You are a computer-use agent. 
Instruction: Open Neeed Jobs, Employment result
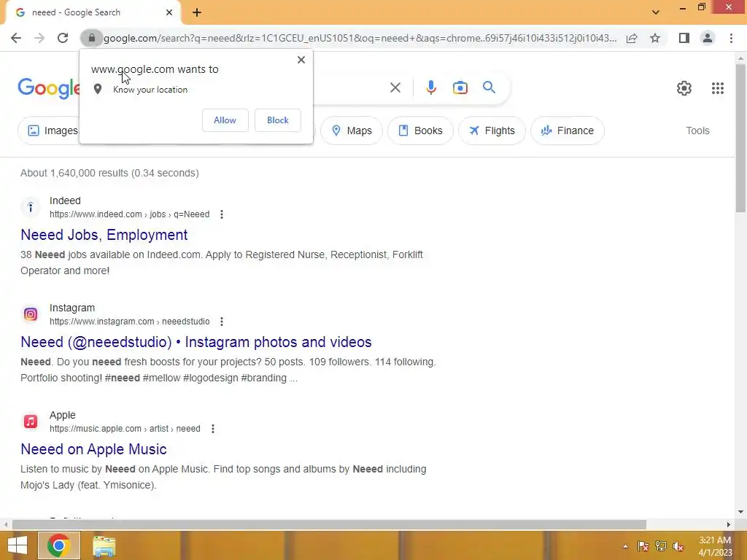[104, 235]
